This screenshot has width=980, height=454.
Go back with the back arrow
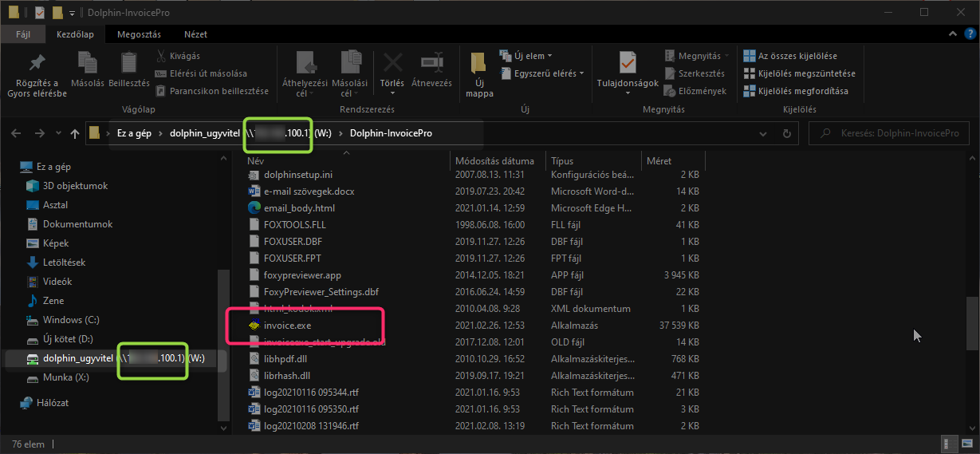pos(17,133)
